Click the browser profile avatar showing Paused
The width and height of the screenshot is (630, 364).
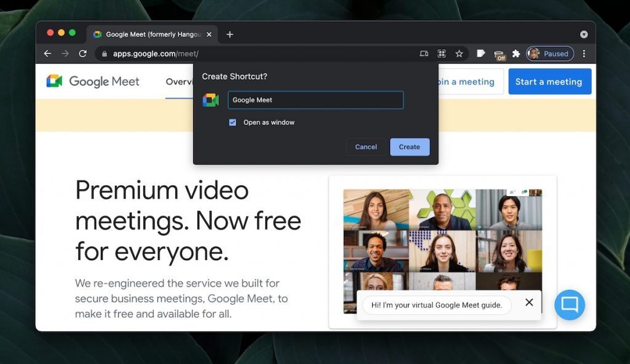coord(549,53)
